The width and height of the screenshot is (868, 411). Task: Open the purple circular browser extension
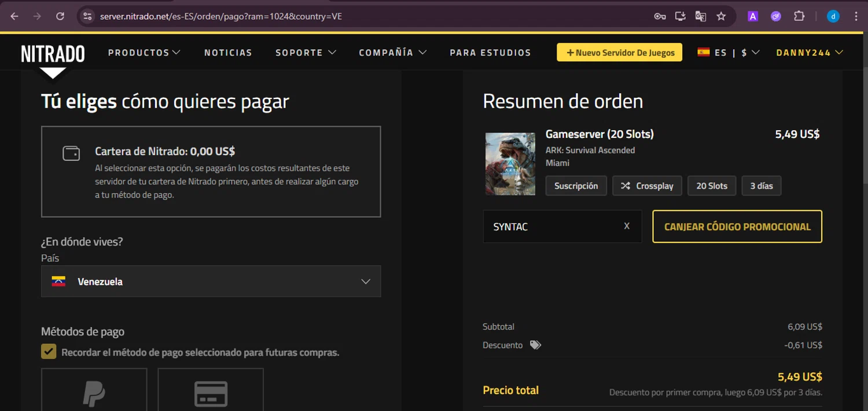click(776, 16)
